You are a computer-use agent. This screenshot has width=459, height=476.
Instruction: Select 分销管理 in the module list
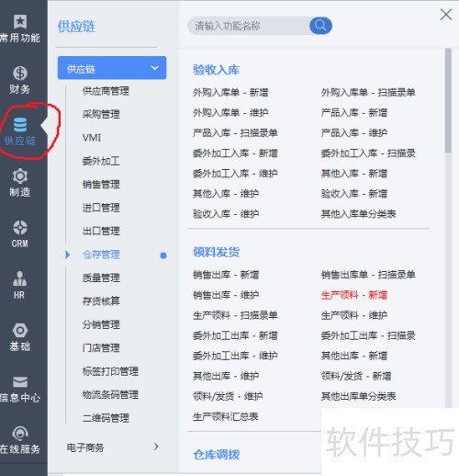[x=101, y=324]
